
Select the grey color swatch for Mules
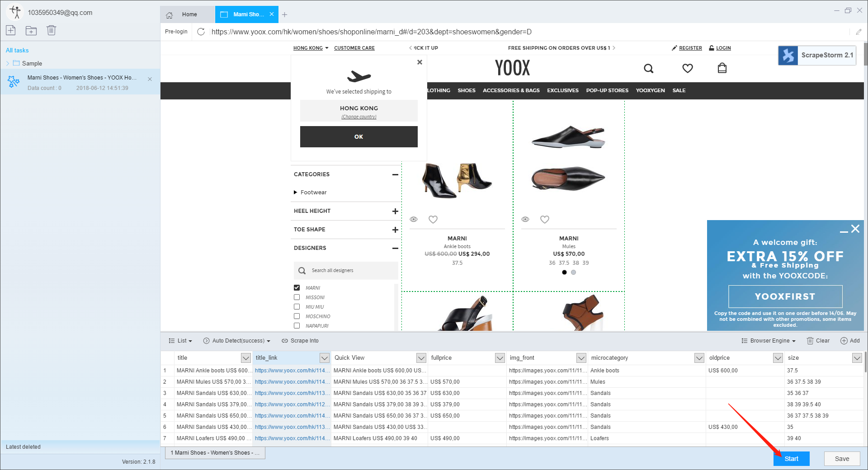(x=573, y=272)
